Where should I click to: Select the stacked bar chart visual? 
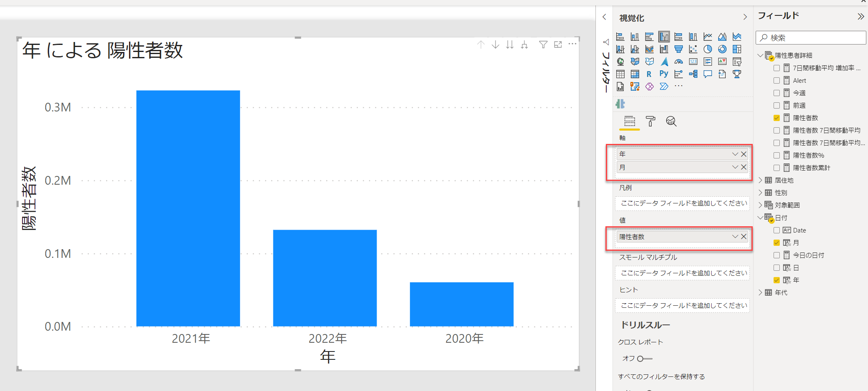(x=620, y=37)
